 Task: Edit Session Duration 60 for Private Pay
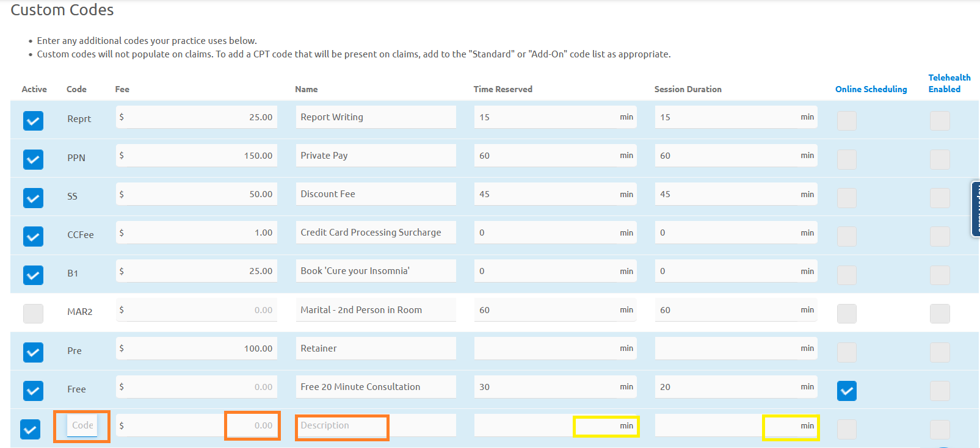click(x=736, y=156)
